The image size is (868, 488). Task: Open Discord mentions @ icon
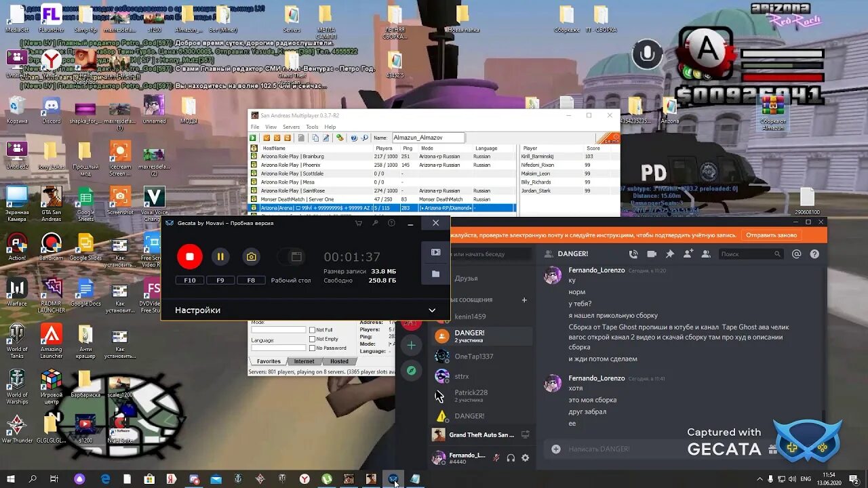coord(797,253)
